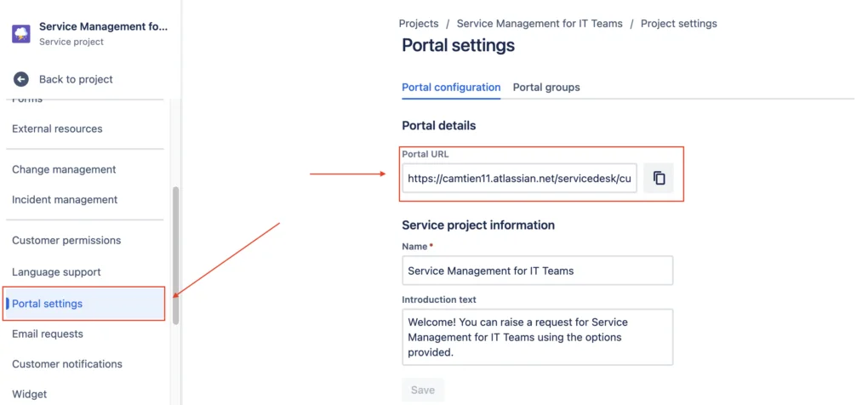Viewport: 868px width, 405px height.
Task: Open Change management settings
Action: [x=64, y=170]
